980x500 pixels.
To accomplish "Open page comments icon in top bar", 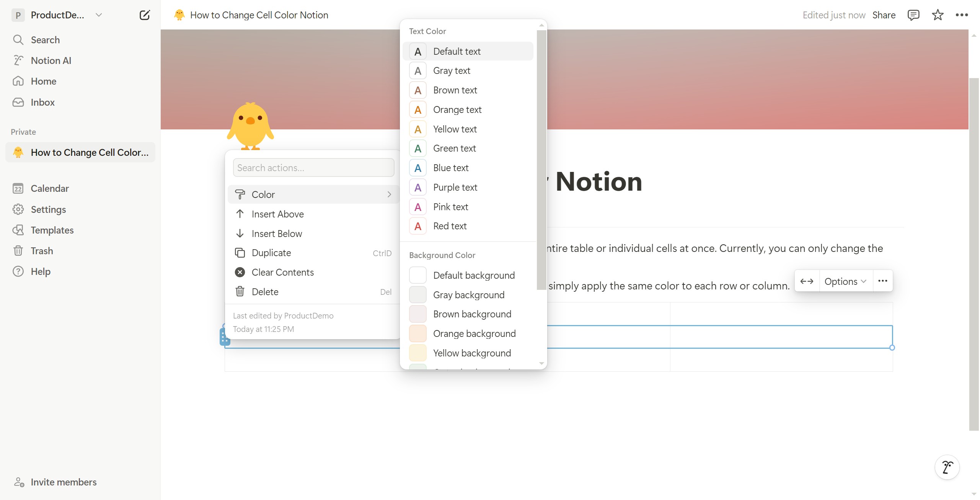I will coord(913,15).
